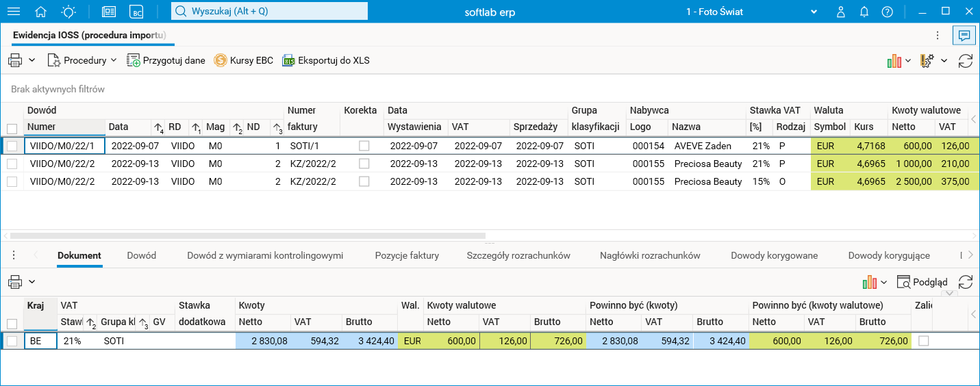980x386 pixels.
Task: Sort by Kraj column header in lower grid
Action: pos(40,314)
